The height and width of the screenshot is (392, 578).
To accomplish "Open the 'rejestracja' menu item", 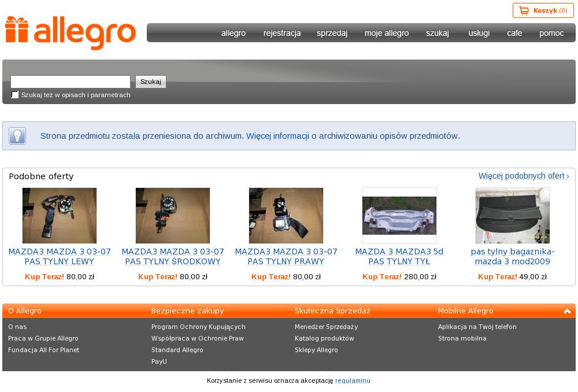I will [x=282, y=33].
